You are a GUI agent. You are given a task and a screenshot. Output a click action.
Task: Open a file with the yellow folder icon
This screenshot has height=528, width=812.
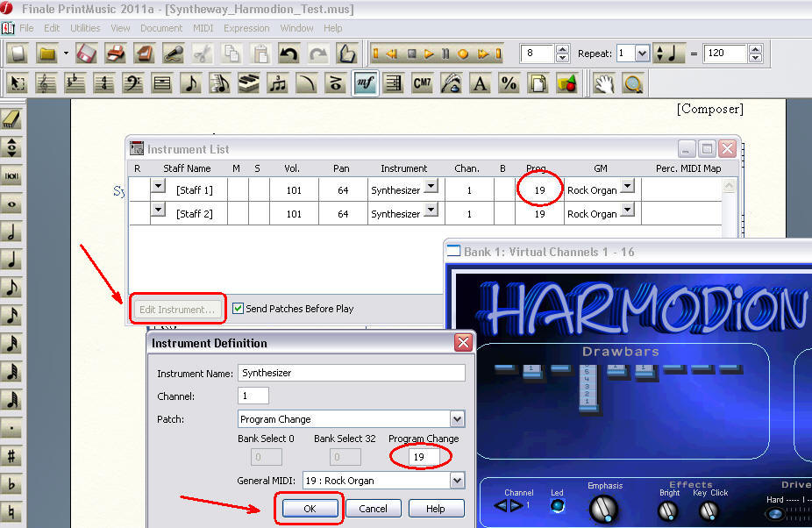point(47,54)
